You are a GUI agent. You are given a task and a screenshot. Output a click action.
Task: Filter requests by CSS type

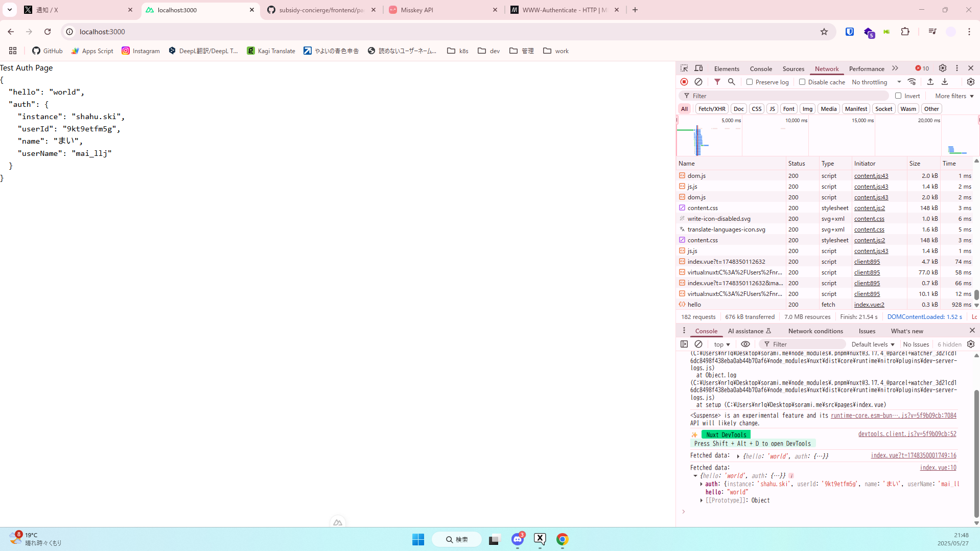click(x=757, y=109)
